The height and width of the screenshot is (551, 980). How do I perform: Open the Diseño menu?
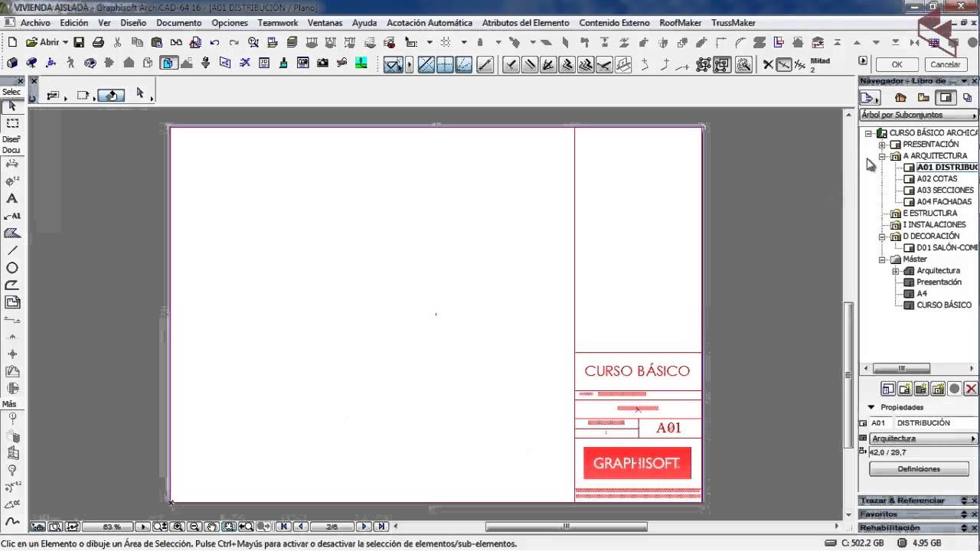(133, 23)
